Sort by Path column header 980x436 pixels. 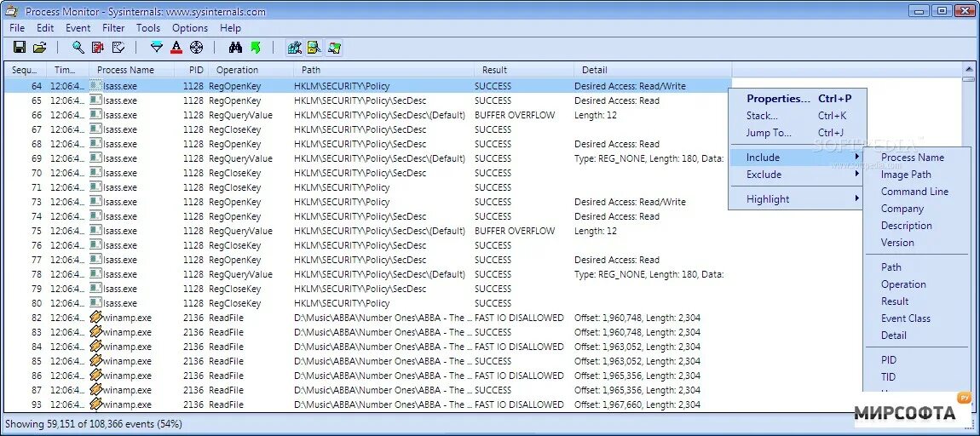click(384, 70)
